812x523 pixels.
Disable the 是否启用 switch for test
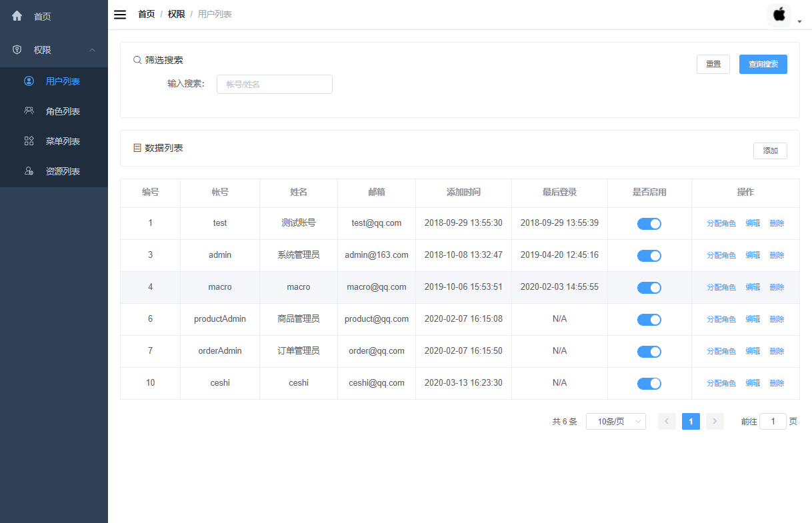649,224
